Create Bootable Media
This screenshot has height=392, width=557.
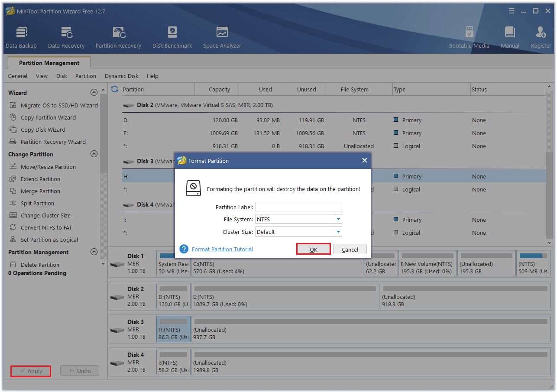coord(469,37)
